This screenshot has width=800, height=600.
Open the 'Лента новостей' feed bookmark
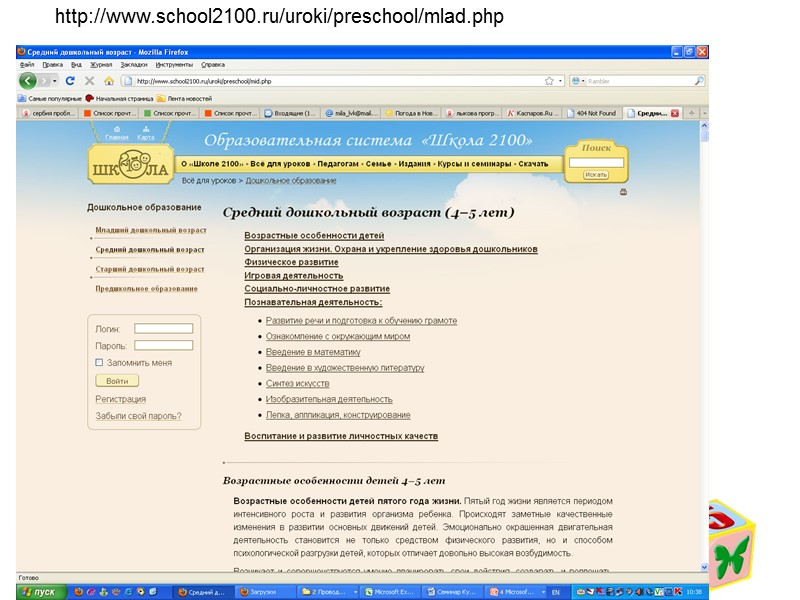(184, 98)
